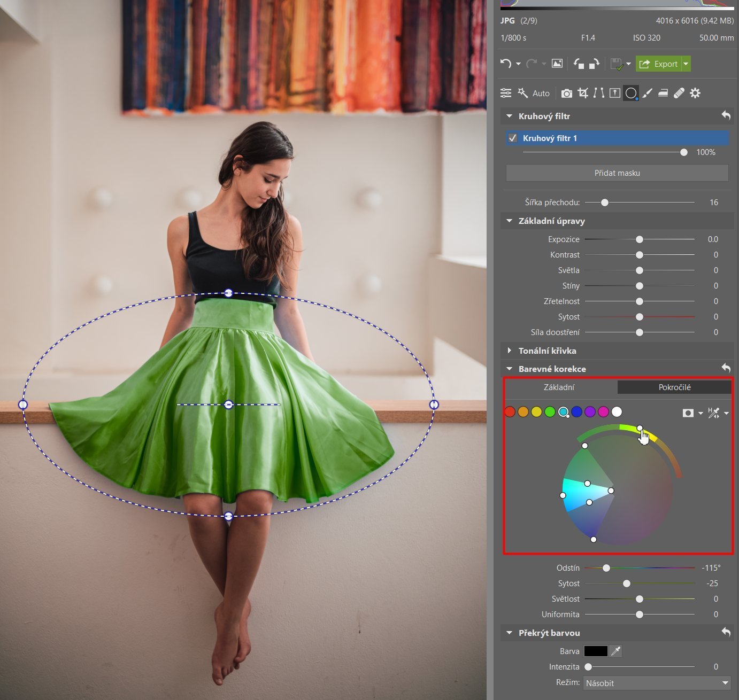This screenshot has height=700, width=739.
Task: Select the cyan color dot
Action: pos(563,411)
